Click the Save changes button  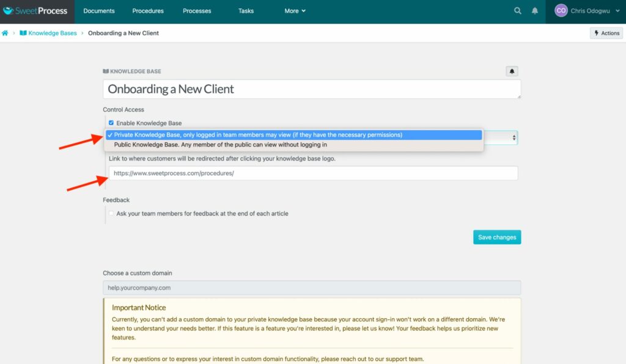click(x=496, y=237)
